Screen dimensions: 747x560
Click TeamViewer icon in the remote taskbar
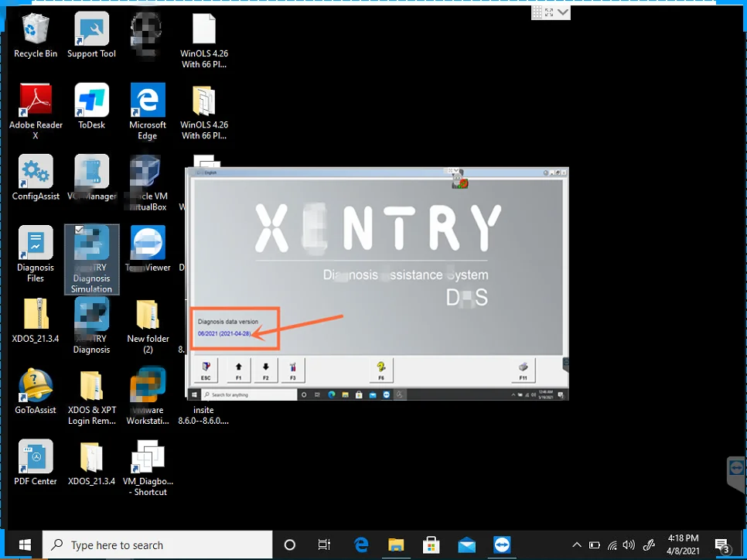click(387, 394)
